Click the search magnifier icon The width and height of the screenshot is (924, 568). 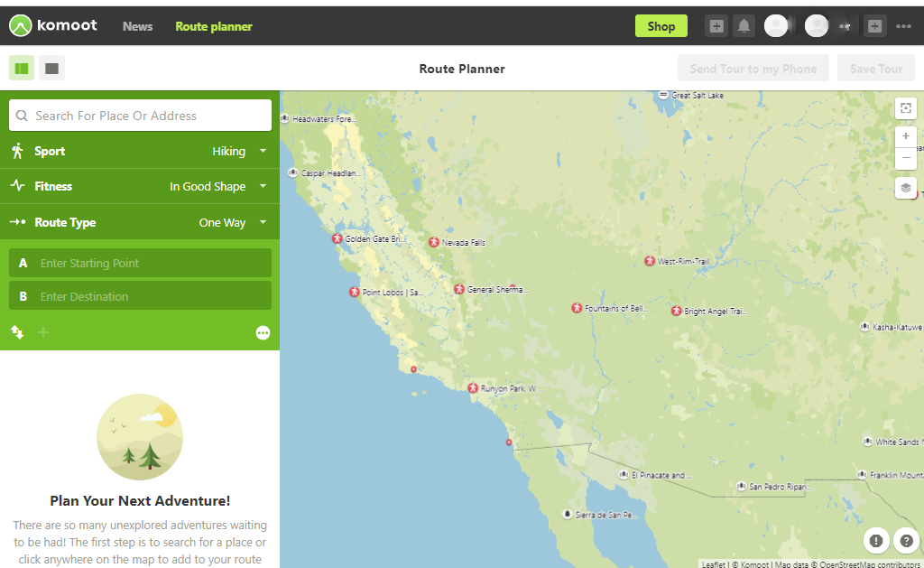(x=22, y=116)
